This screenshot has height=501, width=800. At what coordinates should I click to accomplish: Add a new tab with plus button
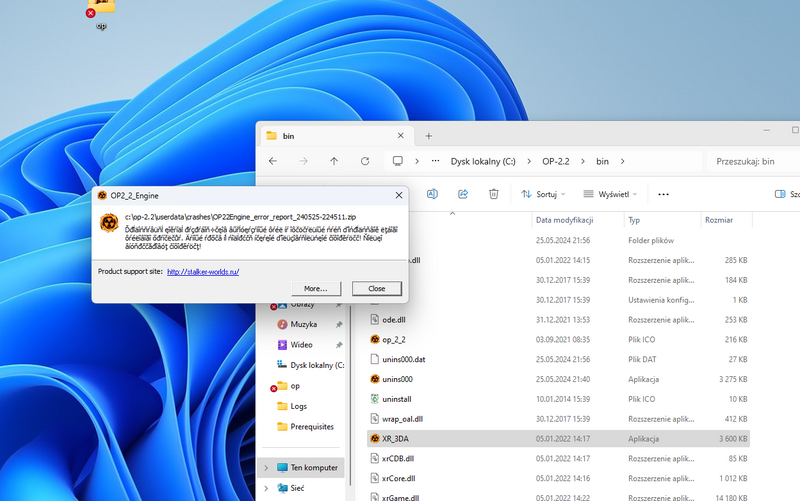click(429, 135)
